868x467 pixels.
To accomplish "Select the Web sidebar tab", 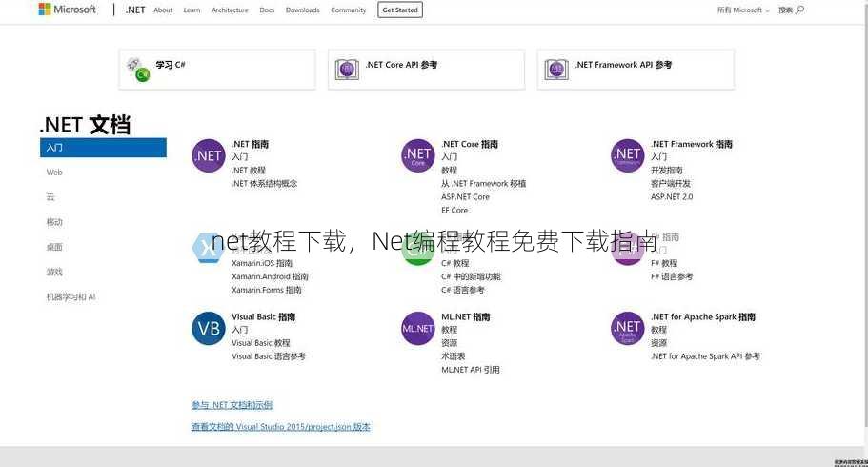I will coord(54,173).
